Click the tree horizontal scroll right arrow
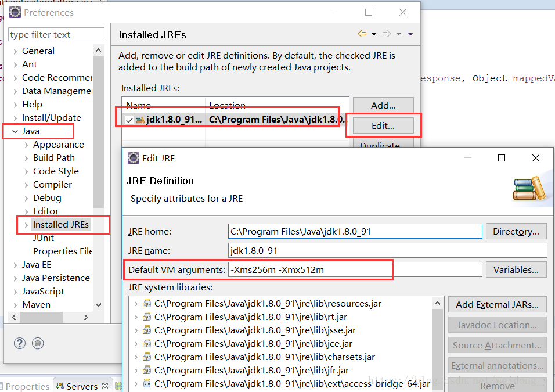The image size is (555, 392). point(86,317)
